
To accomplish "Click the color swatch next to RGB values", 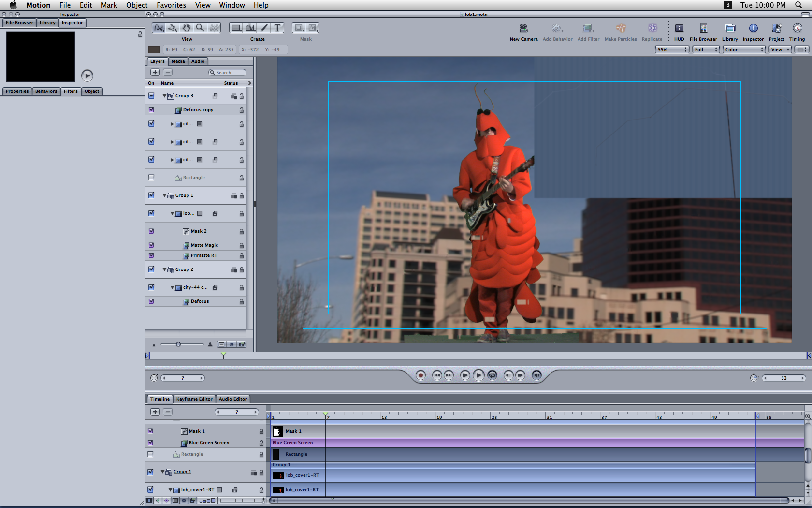I will pyautogui.click(x=154, y=50).
